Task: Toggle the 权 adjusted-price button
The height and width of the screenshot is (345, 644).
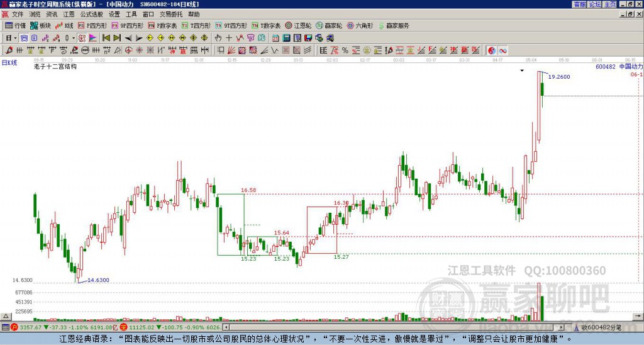Action: click(x=82, y=38)
